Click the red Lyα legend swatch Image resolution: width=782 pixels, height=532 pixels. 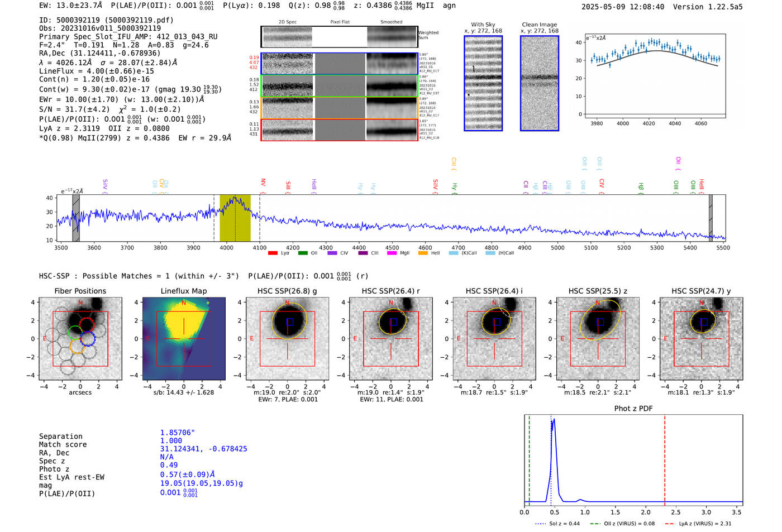click(x=273, y=253)
